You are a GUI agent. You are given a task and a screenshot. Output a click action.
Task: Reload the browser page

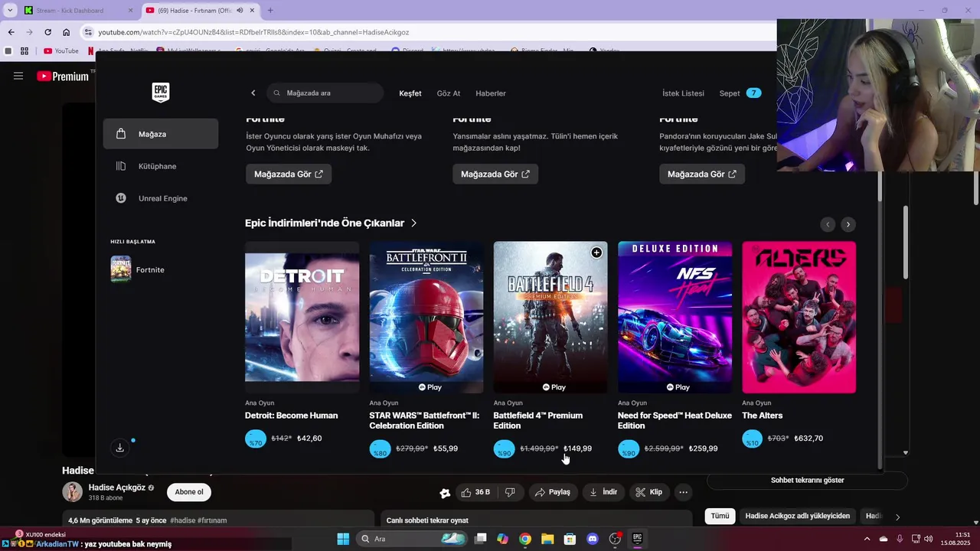[x=47, y=32]
